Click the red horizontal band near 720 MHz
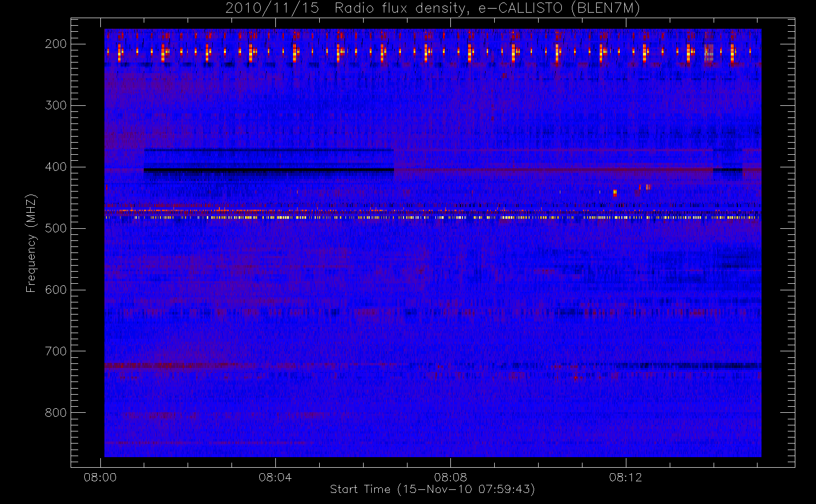The height and width of the screenshot is (504, 816). 171,365
